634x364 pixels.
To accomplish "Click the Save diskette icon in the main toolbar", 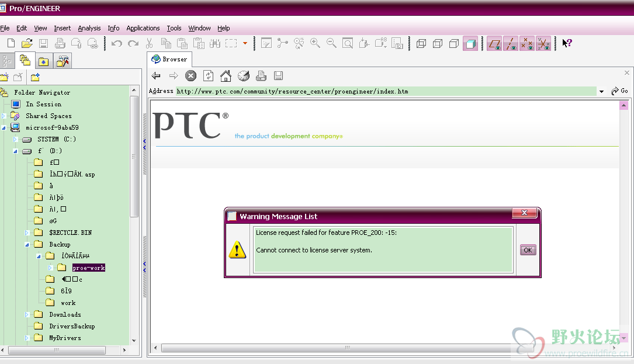I will (x=43, y=43).
